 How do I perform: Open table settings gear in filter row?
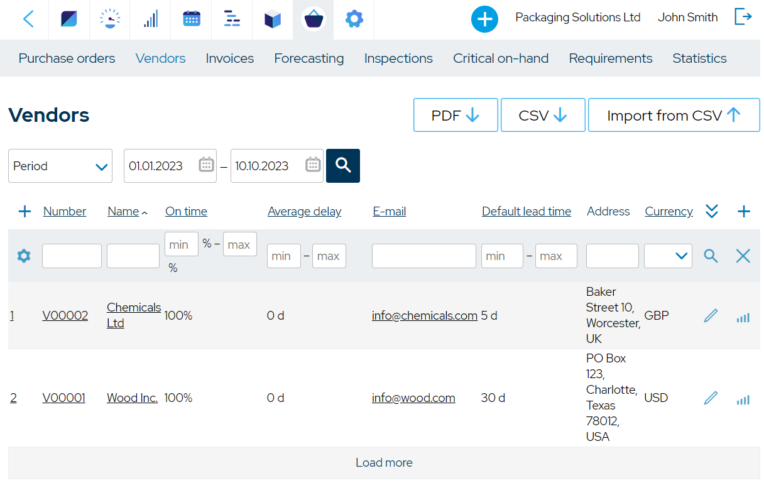point(24,256)
